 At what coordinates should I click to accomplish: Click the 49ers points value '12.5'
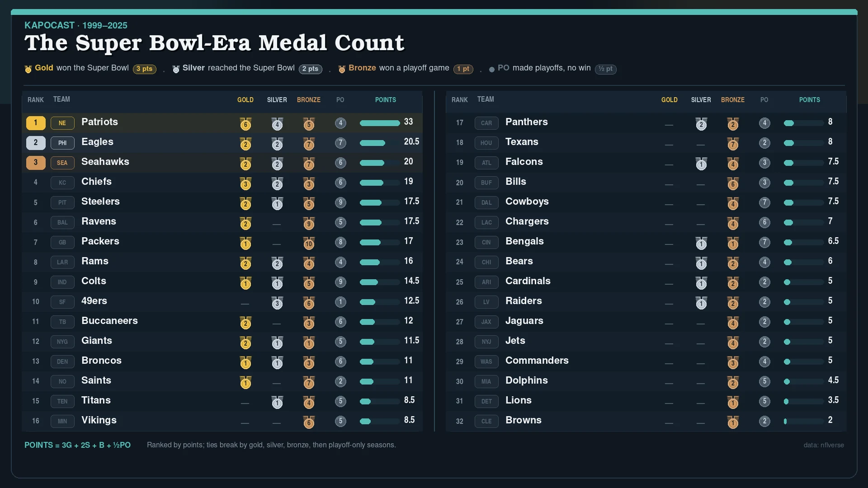click(x=411, y=301)
